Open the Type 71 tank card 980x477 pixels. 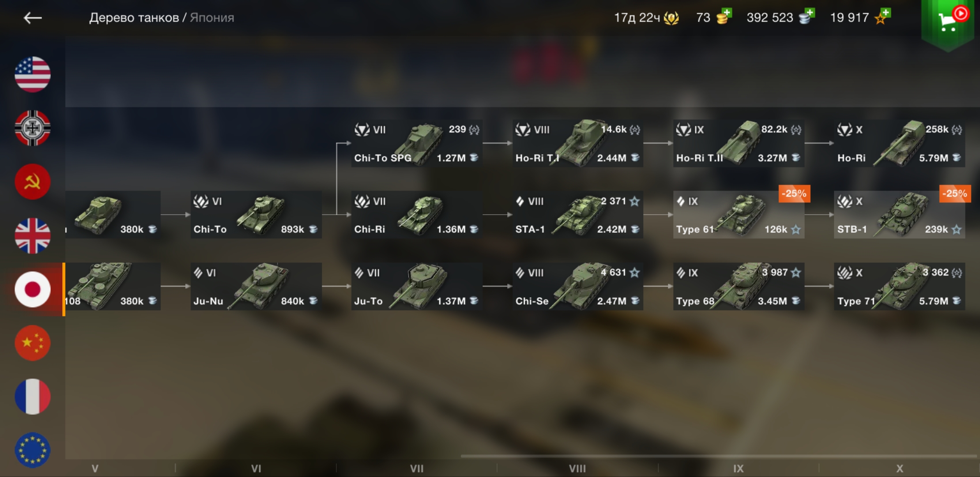pos(899,286)
